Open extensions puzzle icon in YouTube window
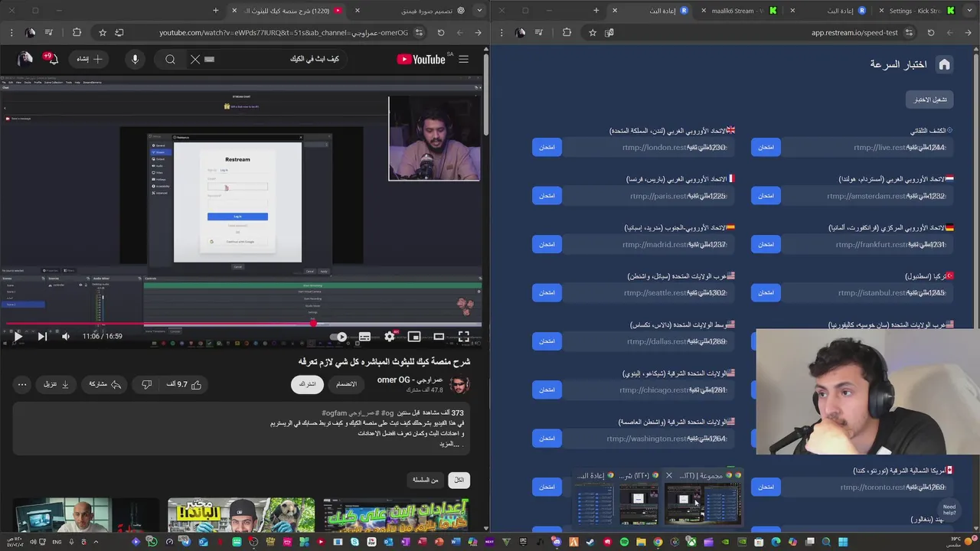 (x=77, y=33)
